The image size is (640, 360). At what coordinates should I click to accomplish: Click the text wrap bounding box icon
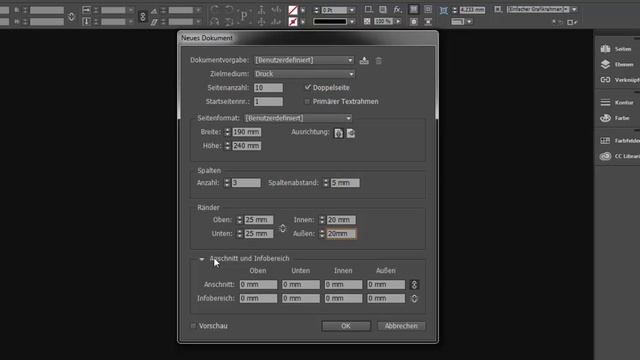[428, 9]
